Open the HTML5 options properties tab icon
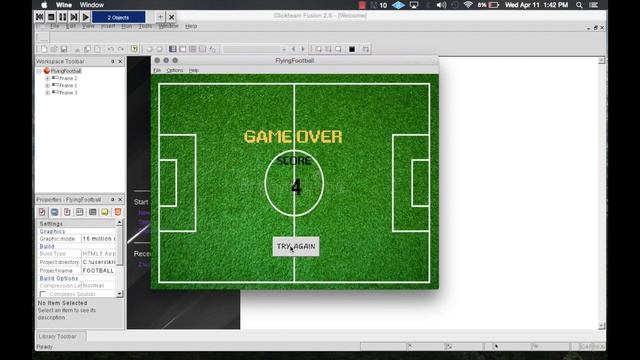The width and height of the screenshot is (640, 360). [118, 212]
